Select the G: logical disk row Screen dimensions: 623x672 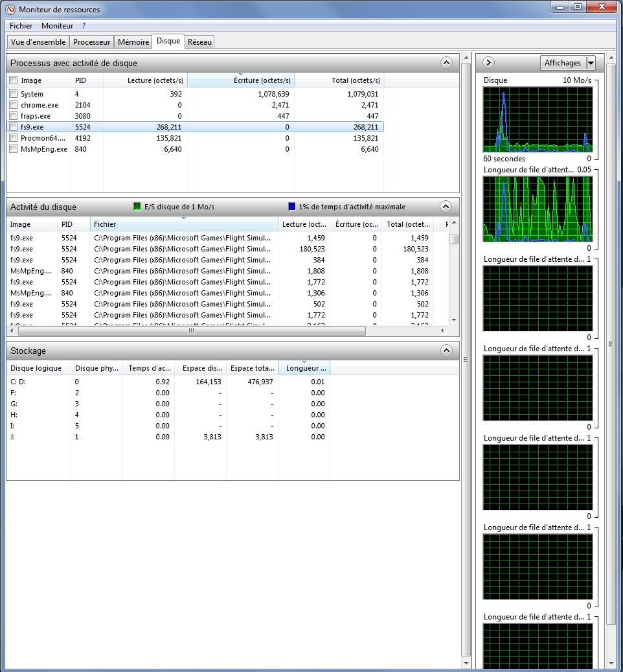pos(232,404)
